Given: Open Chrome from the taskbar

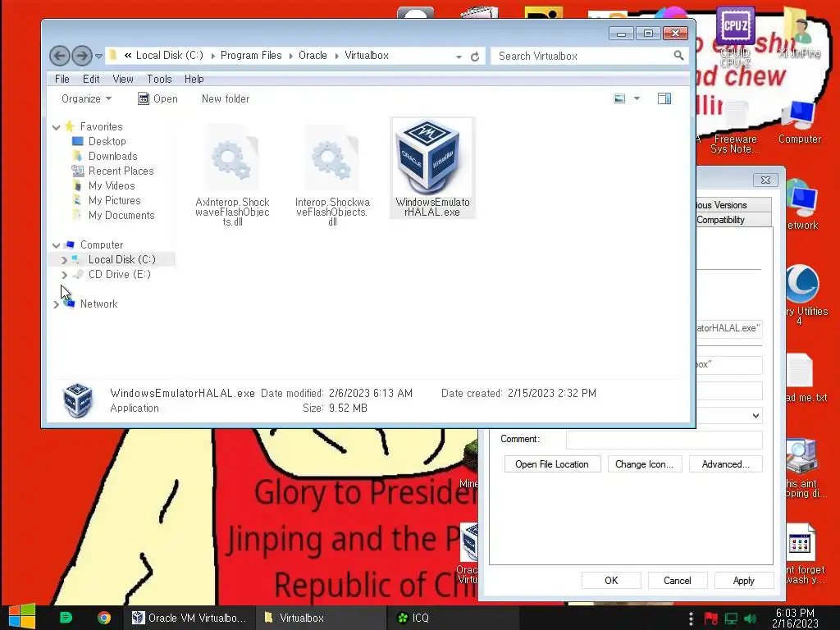Looking at the screenshot, I should coord(104,618).
